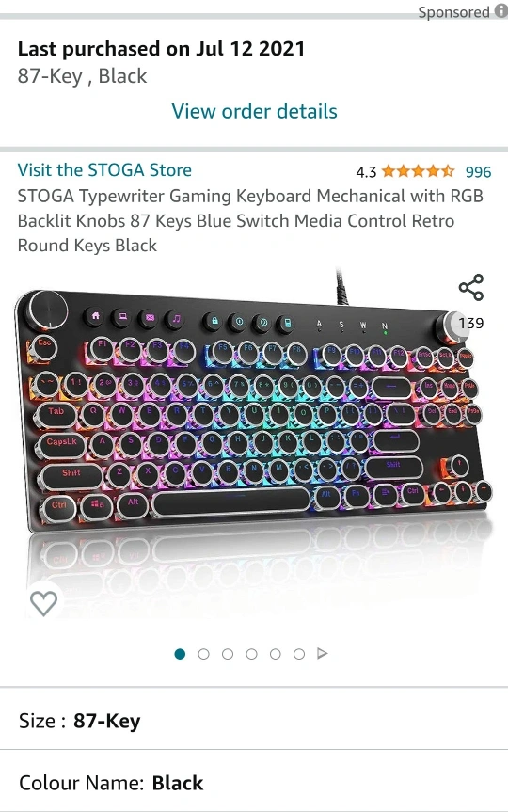Screen dimensions: 508x812
Task: Tap the star rating icons
Action: pyautogui.click(x=418, y=171)
